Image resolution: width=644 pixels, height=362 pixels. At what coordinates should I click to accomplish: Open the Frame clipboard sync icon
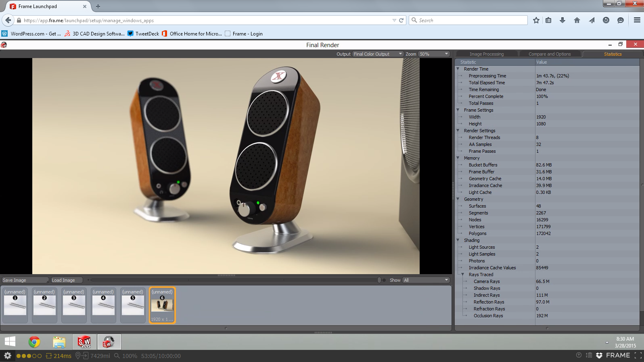(589, 355)
